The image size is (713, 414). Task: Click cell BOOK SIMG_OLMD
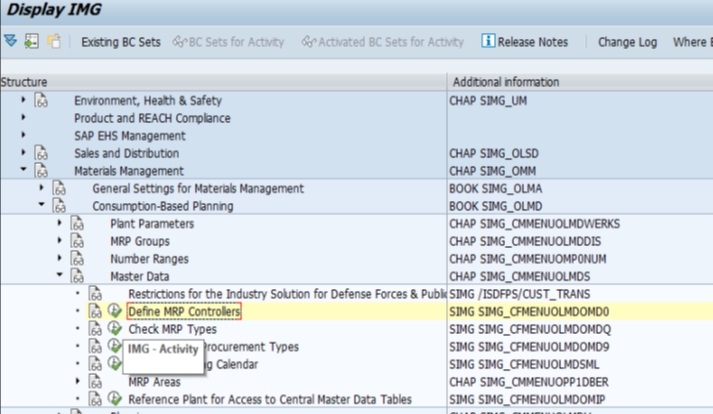(x=496, y=206)
